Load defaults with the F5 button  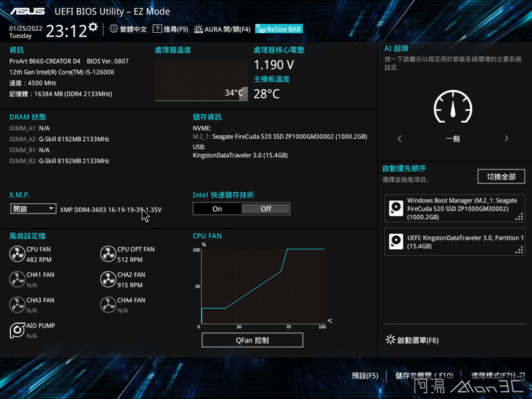click(365, 376)
